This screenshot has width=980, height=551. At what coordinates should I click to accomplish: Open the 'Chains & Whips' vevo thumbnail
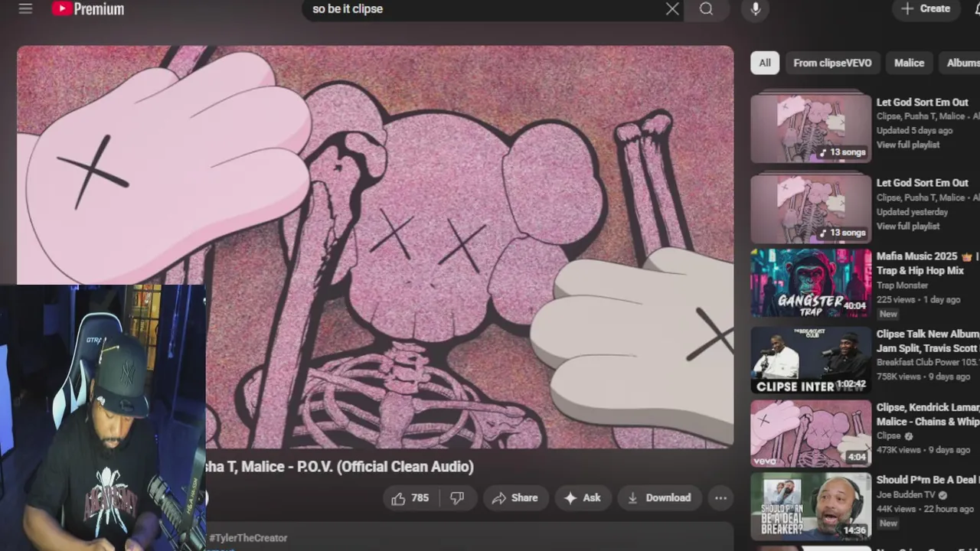tap(811, 433)
